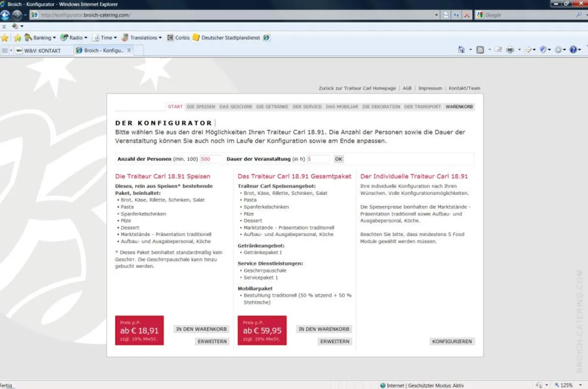
Task: Click the Anzahl der Personen input field
Action: [211, 159]
